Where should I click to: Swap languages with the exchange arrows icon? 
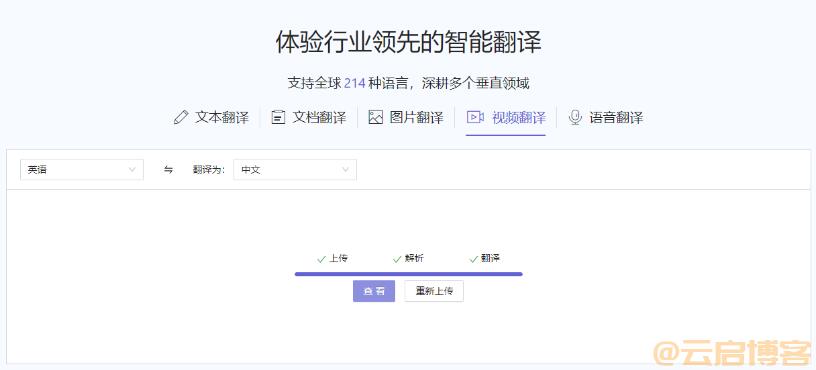(168, 170)
